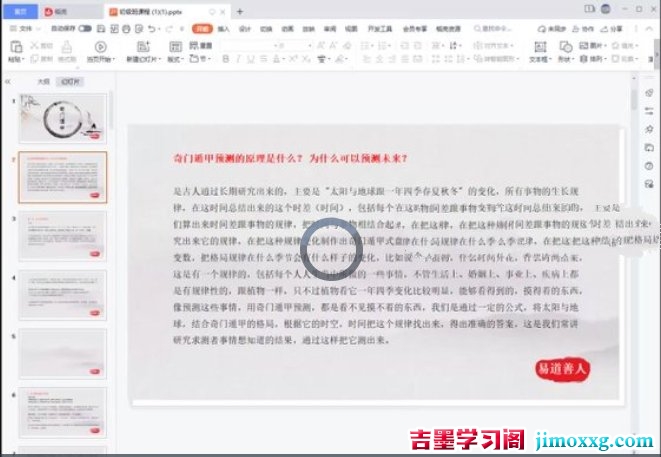This screenshot has height=457, width=661.
Task: Collapse the slide thumbnail panel with «
Action: coord(8,81)
